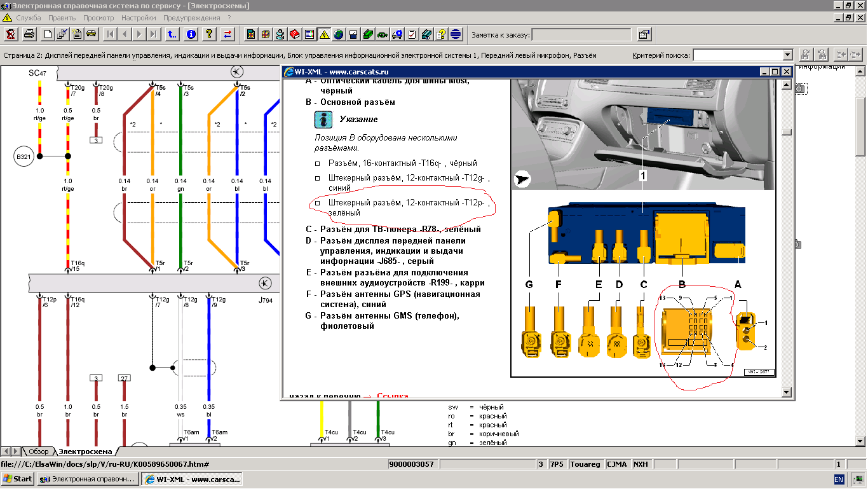868x489 pixels.
Task: Open the Служба menu
Action: pyautogui.click(x=29, y=18)
